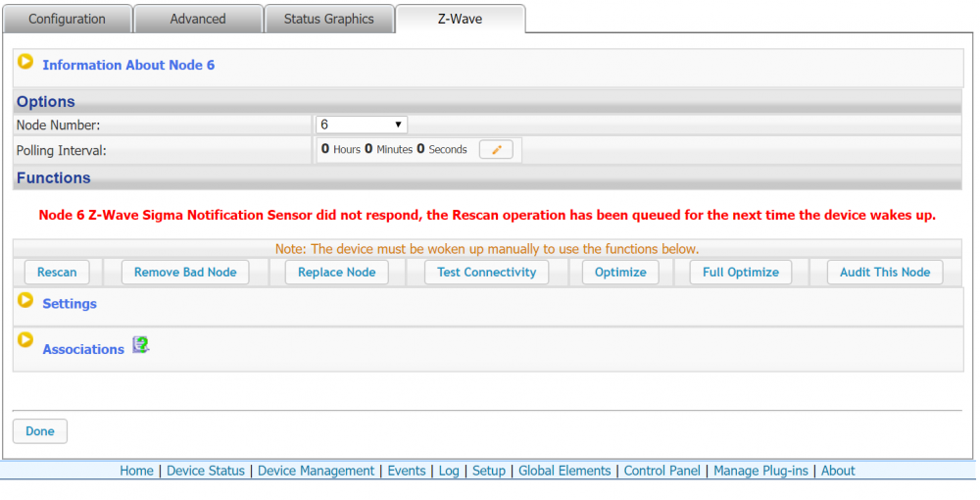This screenshot has height=500, width=980.
Task: Click the Remove Bad Node button
Action: pyautogui.click(x=185, y=273)
